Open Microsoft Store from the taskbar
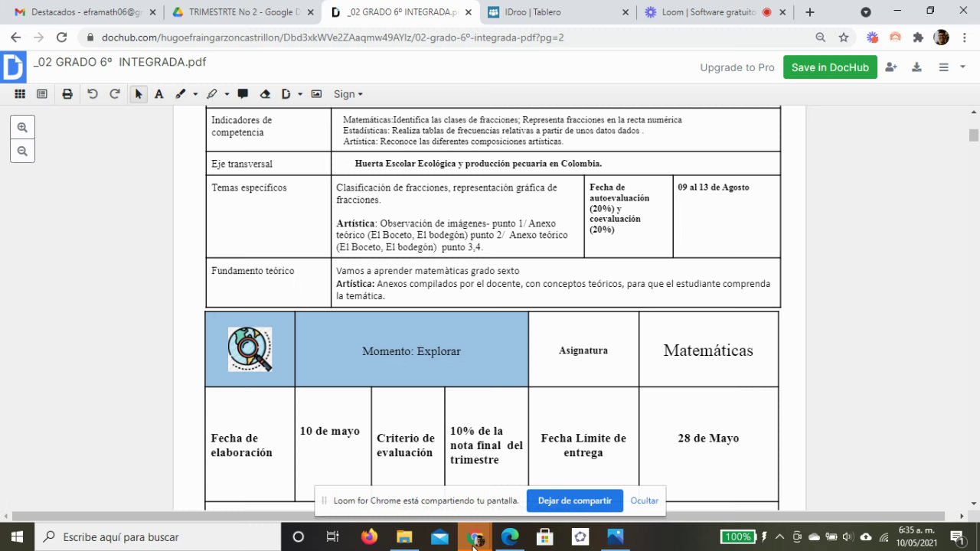Viewport: 980px width, 551px height. point(545,537)
